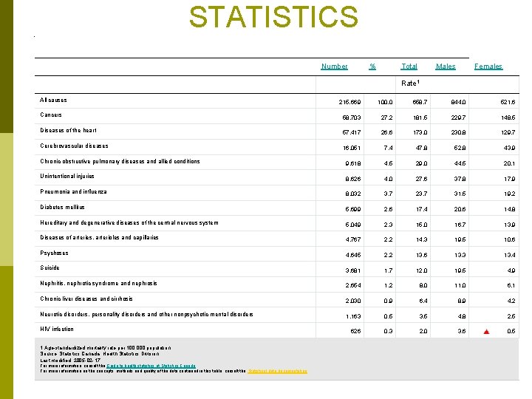
Task: Select the 'Neurotic disorders, personality disorders' row label
Action: [x=146, y=315]
